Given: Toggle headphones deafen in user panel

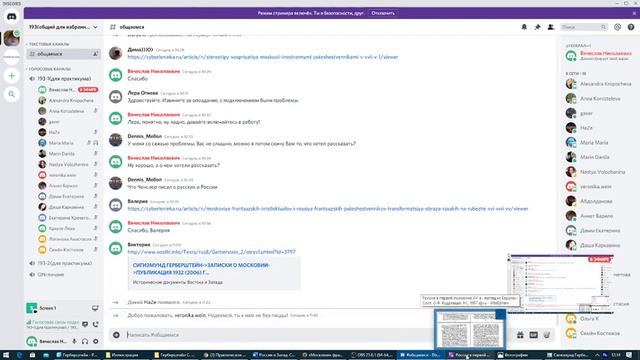Looking at the screenshot, I should 85,341.
